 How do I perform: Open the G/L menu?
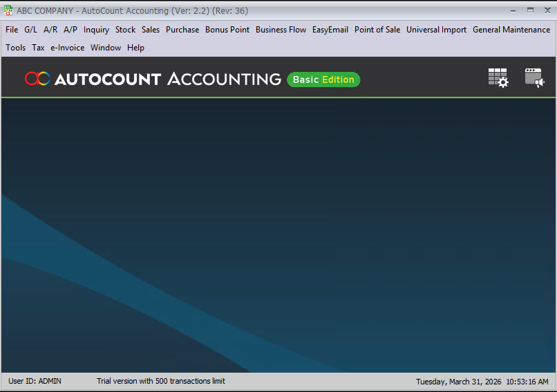(x=31, y=30)
